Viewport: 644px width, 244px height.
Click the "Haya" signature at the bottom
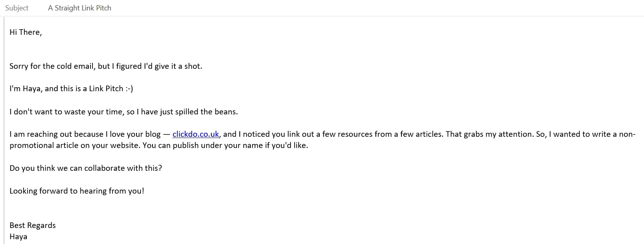click(x=18, y=237)
